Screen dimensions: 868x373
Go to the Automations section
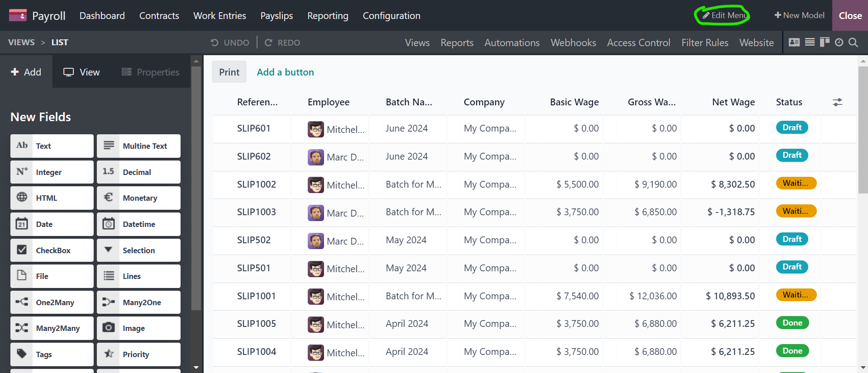tap(512, 42)
